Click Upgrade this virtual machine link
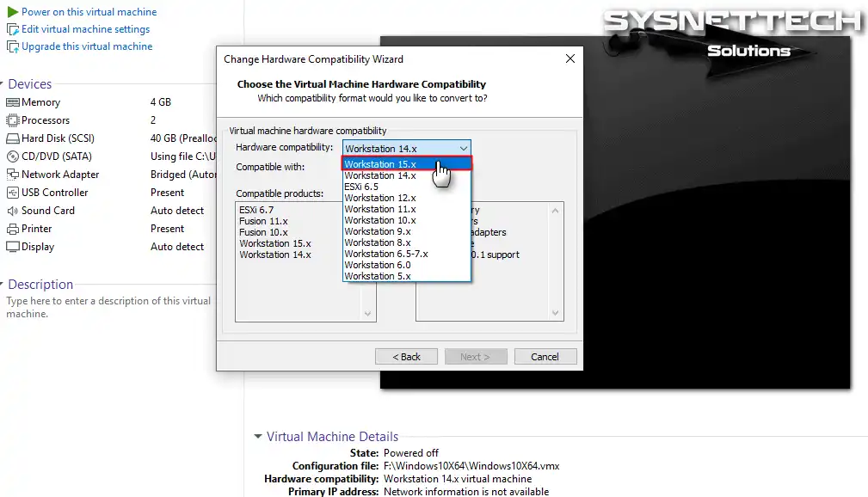This screenshot has height=497, width=868. (x=87, y=46)
